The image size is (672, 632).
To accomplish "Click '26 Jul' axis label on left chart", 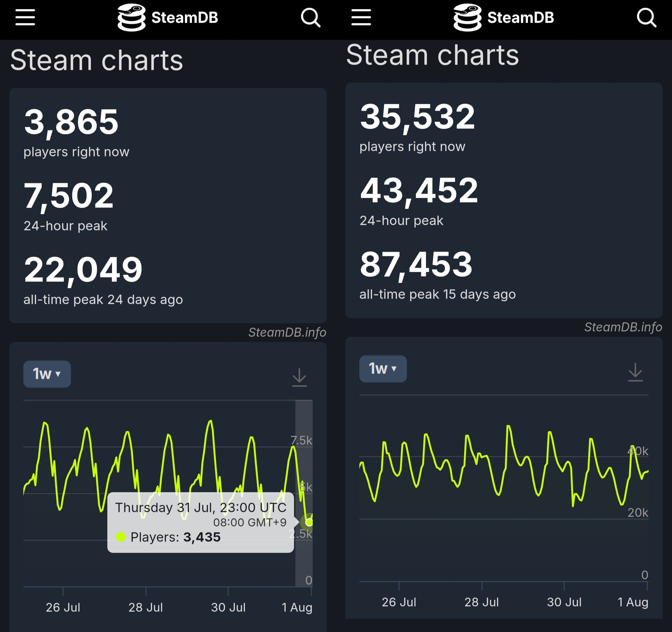I will click(x=63, y=608).
